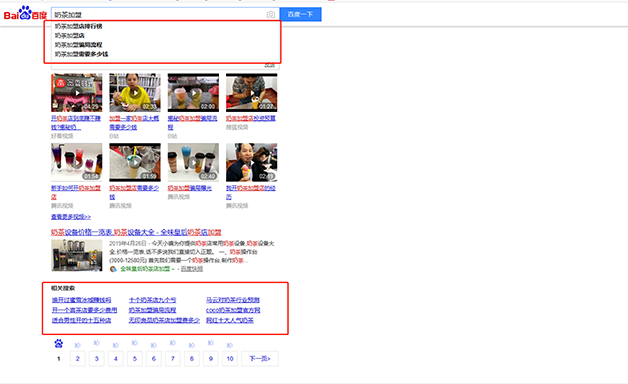Open video of man eating ice cream
628x384 pixels.
pyautogui.click(x=252, y=162)
